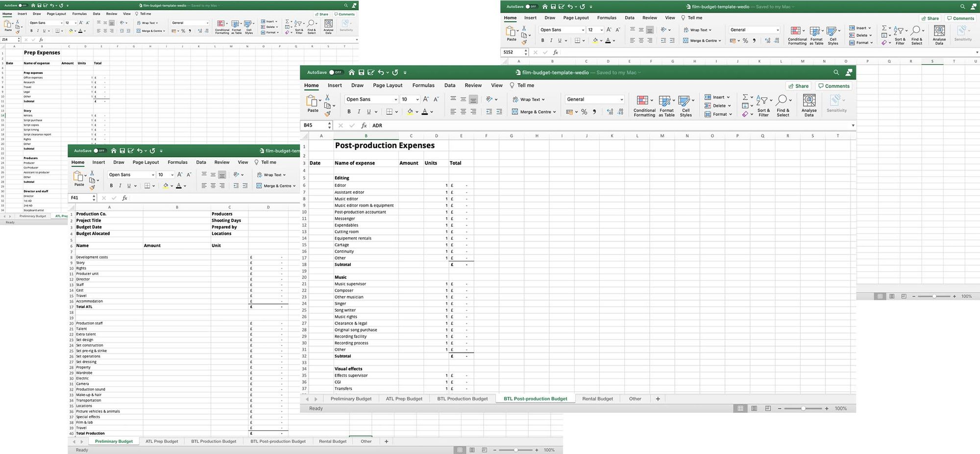Toggle AutoSave switch in Post-production window

pyautogui.click(x=336, y=73)
